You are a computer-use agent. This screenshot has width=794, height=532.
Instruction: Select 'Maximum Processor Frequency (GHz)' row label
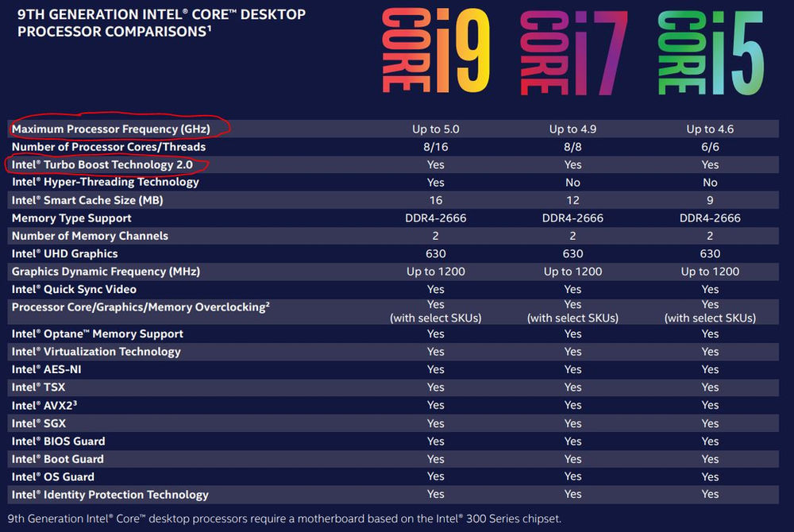pos(111,129)
